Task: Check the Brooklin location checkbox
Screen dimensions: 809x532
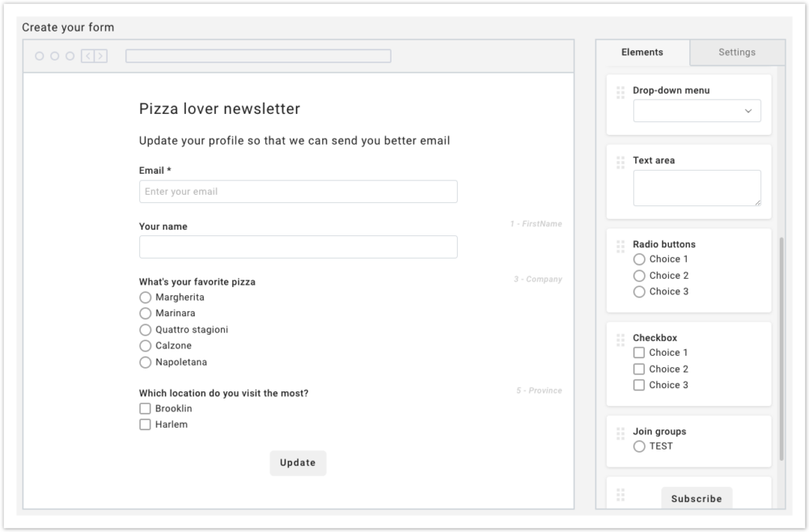Action: (146, 408)
